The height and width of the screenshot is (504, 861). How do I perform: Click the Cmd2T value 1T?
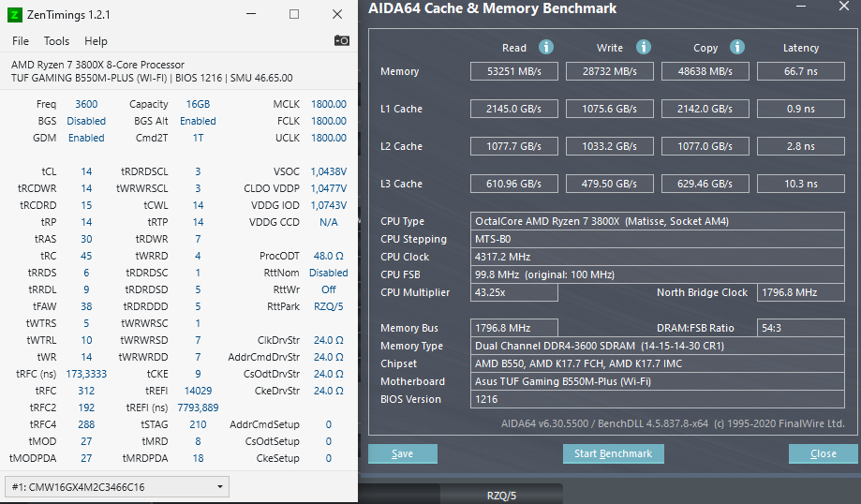[x=198, y=138]
